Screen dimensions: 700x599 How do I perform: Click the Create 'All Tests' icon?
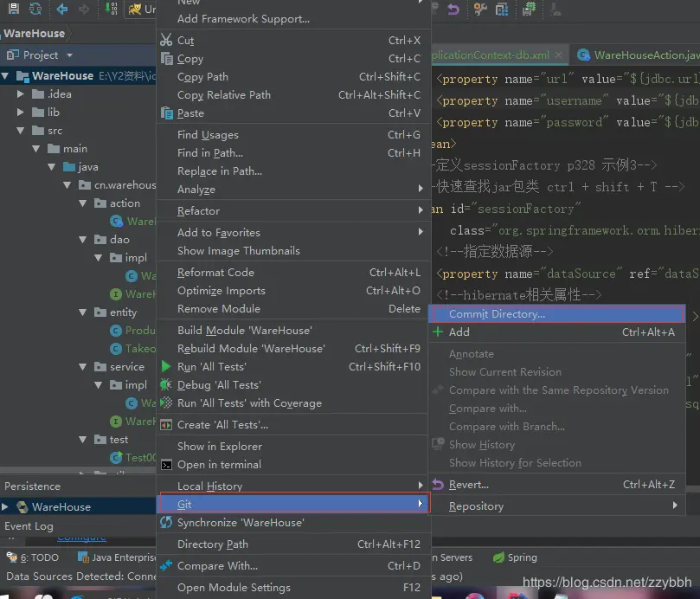pyautogui.click(x=166, y=425)
